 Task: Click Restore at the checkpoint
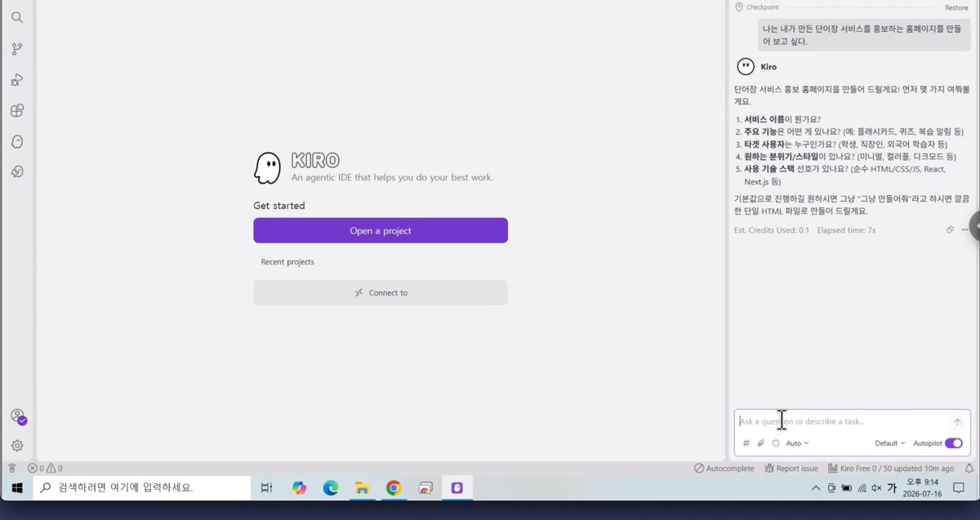point(956,7)
